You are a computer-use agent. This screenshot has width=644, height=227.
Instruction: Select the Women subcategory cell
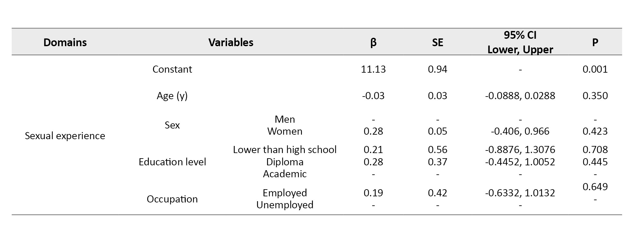285,131
